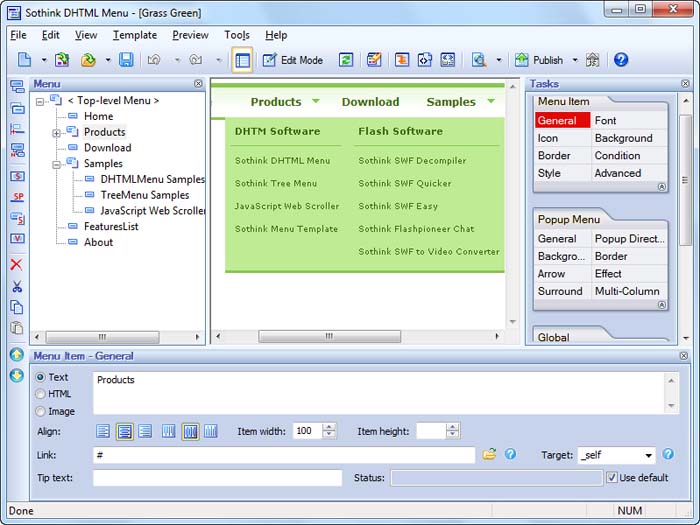Open the Preview magnifier dropdown arrow
Image resolution: width=700 pixels, height=525 pixels.
pyautogui.click(x=499, y=60)
